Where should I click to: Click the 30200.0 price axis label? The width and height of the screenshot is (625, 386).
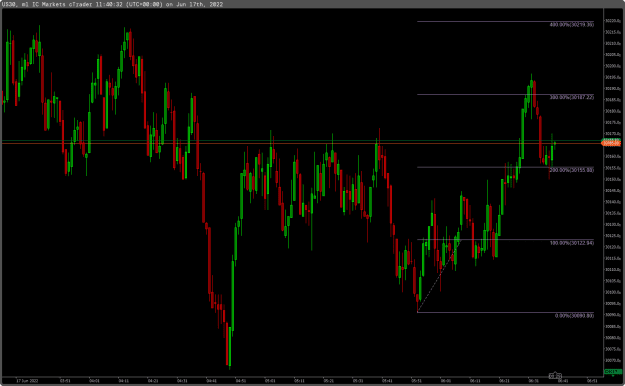click(613, 66)
